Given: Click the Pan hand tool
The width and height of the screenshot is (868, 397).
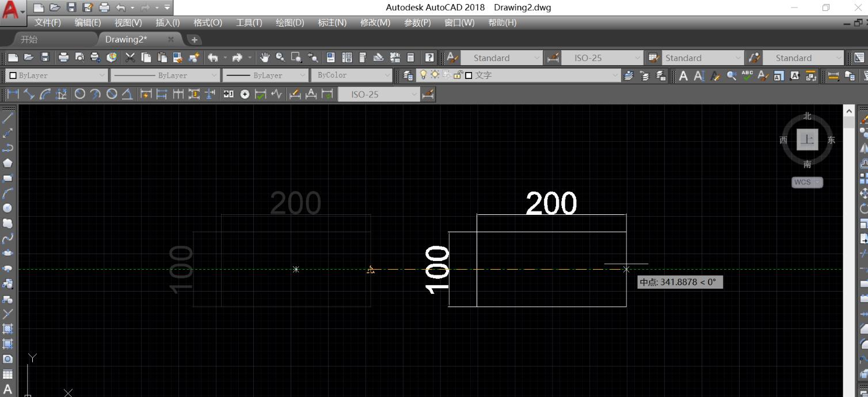Looking at the screenshot, I should pyautogui.click(x=264, y=57).
